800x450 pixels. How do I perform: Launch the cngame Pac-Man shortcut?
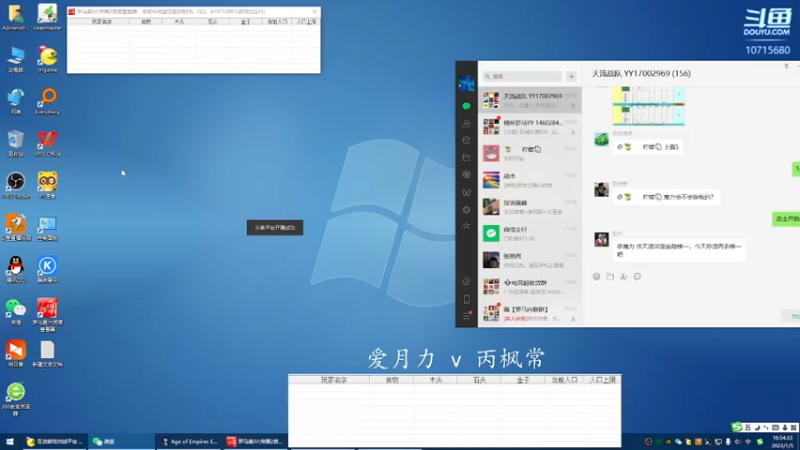coord(47,59)
